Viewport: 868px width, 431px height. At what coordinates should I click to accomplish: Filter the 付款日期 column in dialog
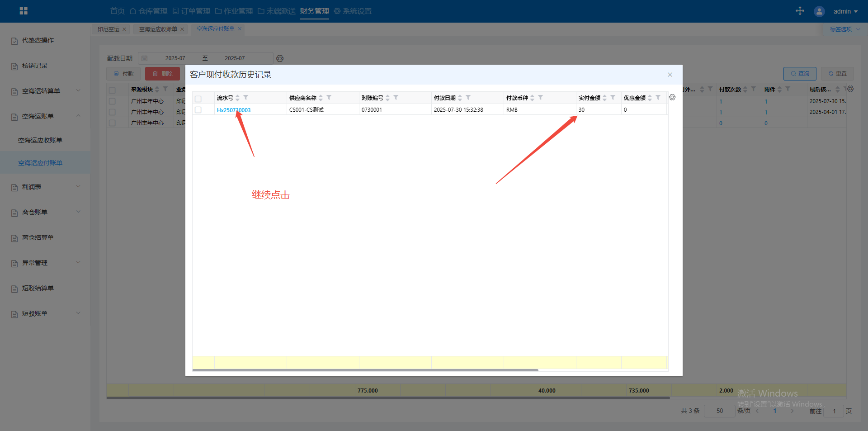coord(468,98)
